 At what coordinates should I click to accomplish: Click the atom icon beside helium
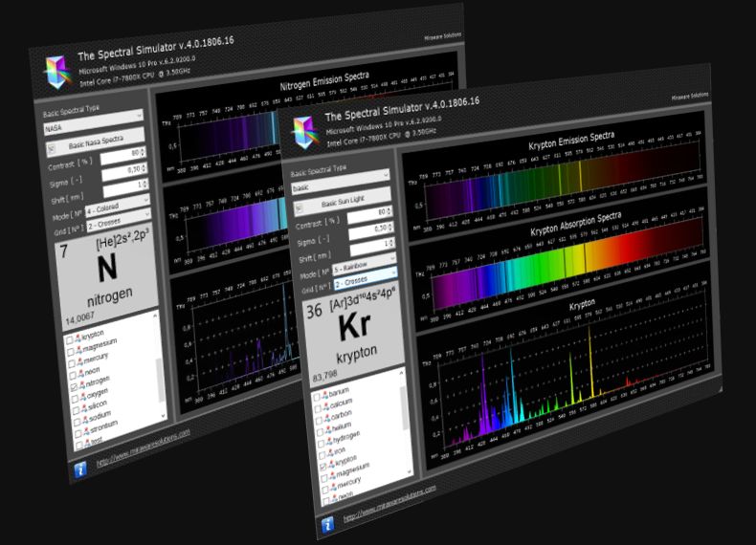(327, 432)
